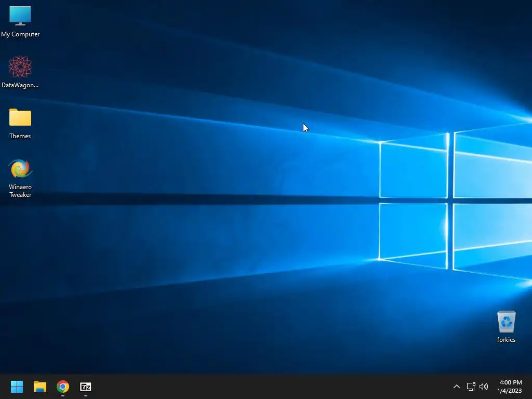Select the forkies recycle bin icon
The image size is (532, 399).
click(x=506, y=327)
